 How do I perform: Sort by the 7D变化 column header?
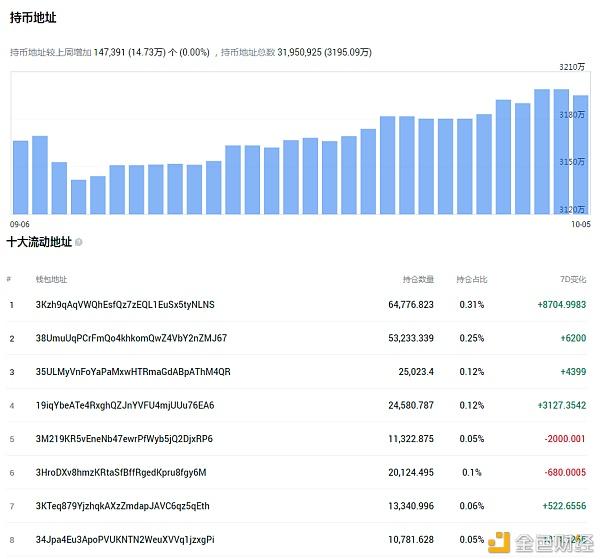574,279
